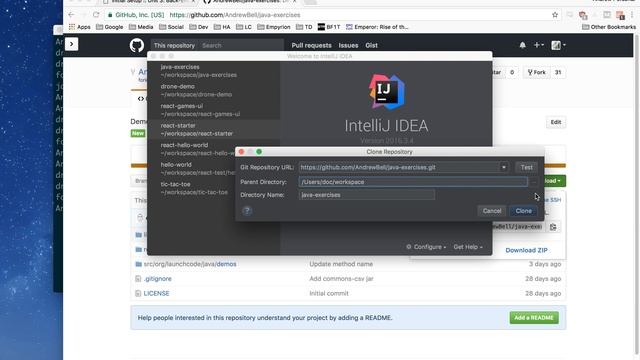Browse for parent directory with ellipsis button

point(534,182)
